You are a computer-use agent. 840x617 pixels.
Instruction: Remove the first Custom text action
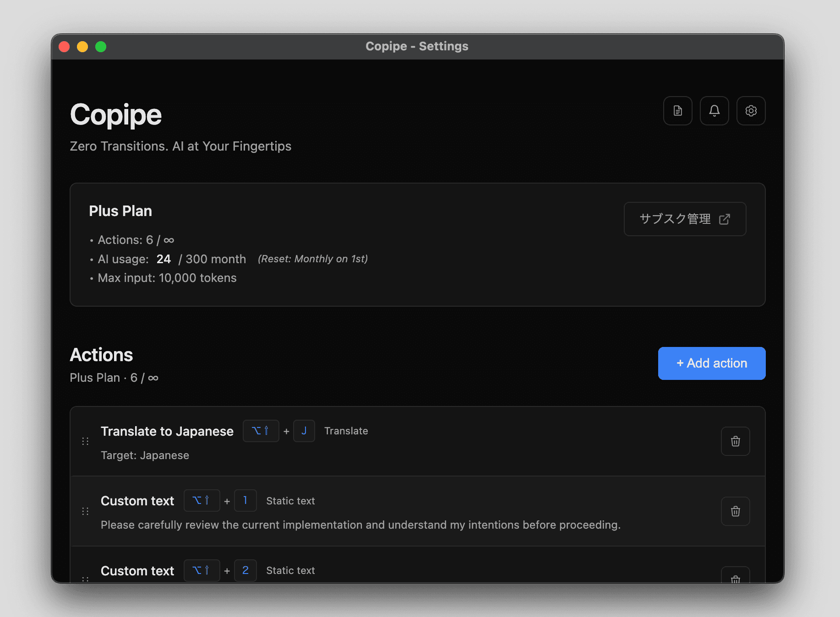coord(735,511)
